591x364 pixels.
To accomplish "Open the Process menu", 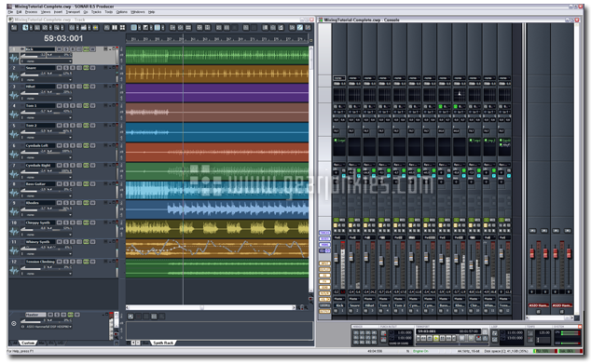I will (31, 12).
